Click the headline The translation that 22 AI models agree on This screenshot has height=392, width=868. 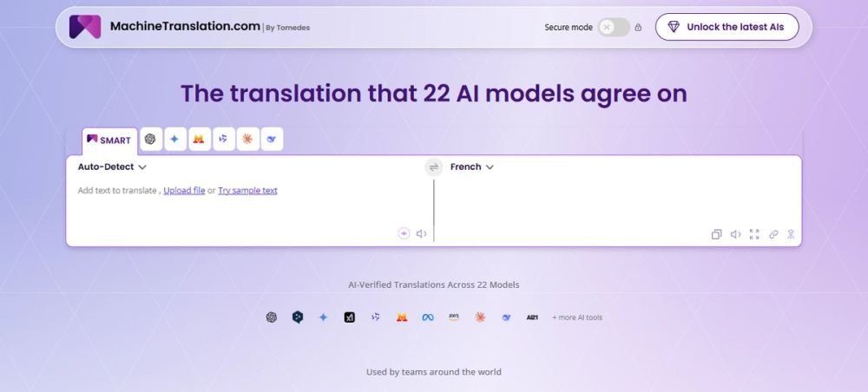pyautogui.click(x=433, y=94)
